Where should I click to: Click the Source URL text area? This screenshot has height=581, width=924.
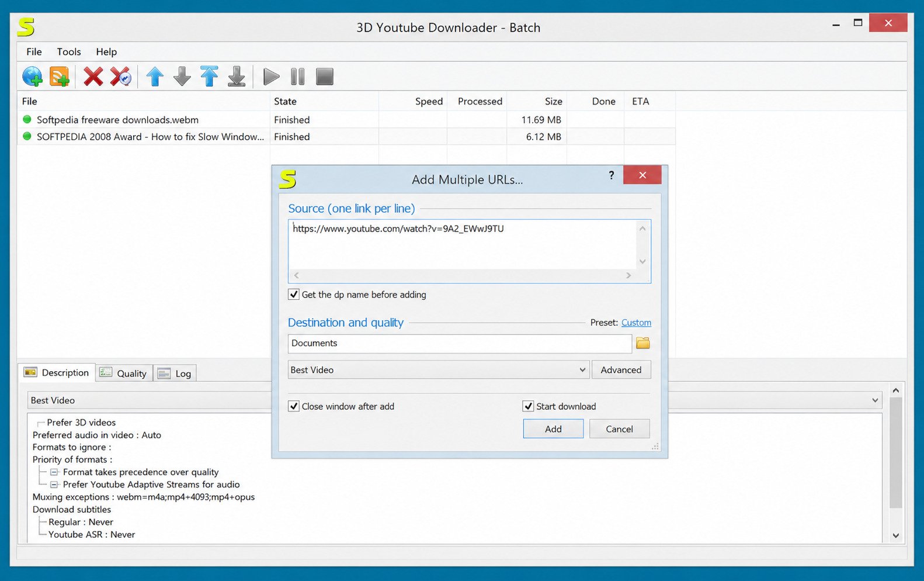pyautogui.click(x=463, y=245)
